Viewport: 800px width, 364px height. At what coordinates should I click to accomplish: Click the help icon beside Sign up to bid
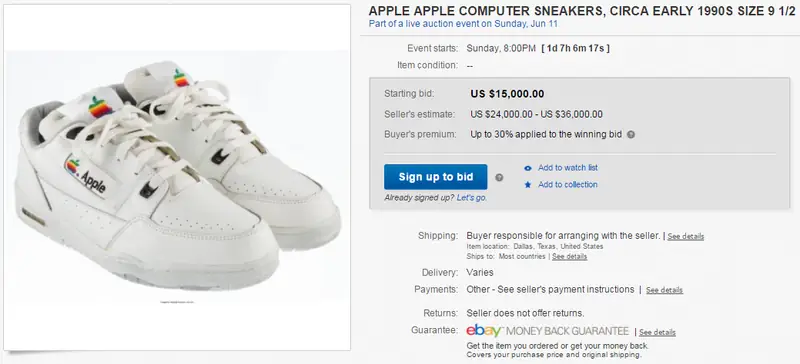(499, 177)
